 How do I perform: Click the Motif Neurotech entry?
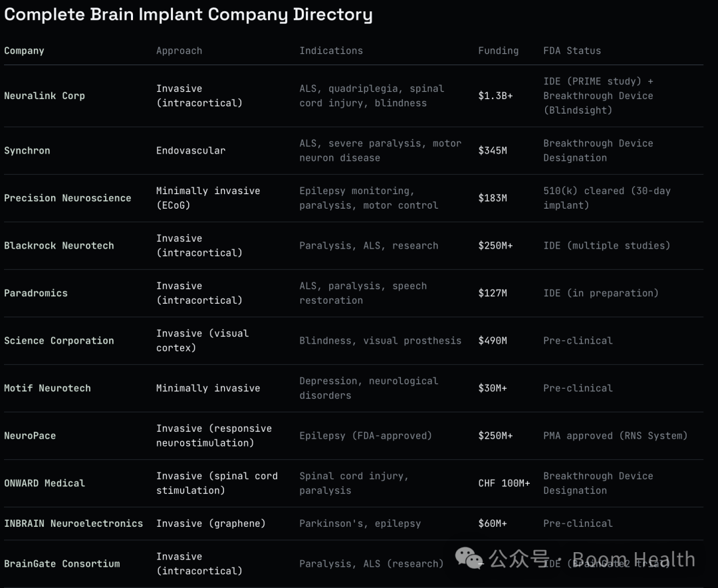pos(48,389)
